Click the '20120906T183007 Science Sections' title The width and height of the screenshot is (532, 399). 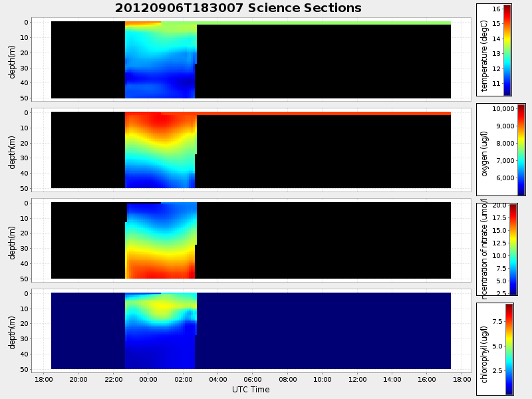point(238,8)
